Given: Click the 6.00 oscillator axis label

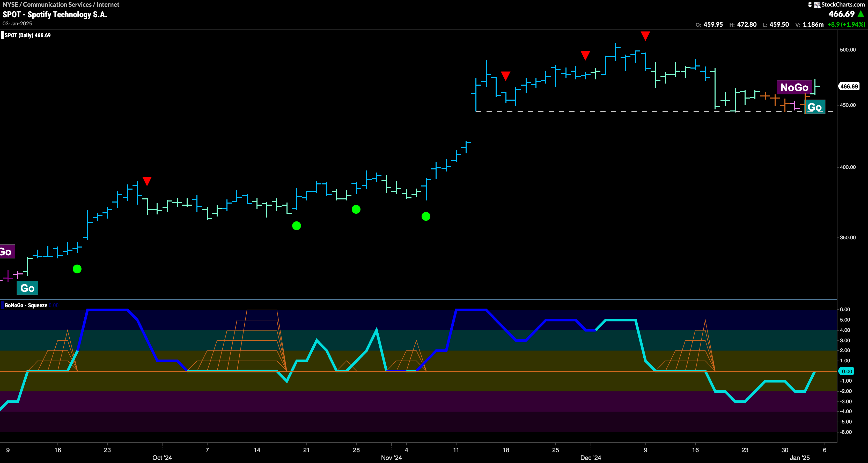Looking at the screenshot, I should point(845,309).
